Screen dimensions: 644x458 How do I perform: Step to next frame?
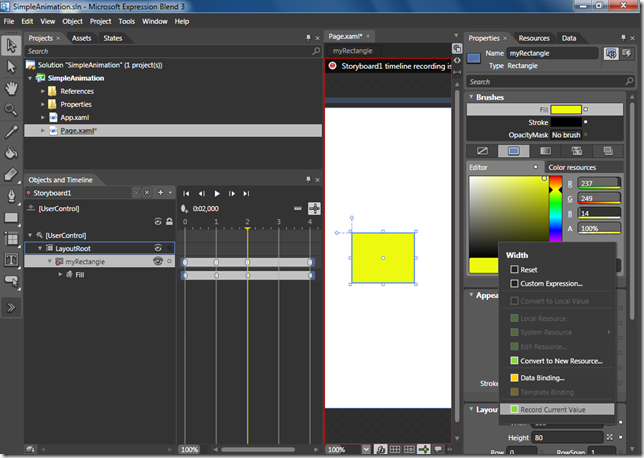(x=232, y=193)
